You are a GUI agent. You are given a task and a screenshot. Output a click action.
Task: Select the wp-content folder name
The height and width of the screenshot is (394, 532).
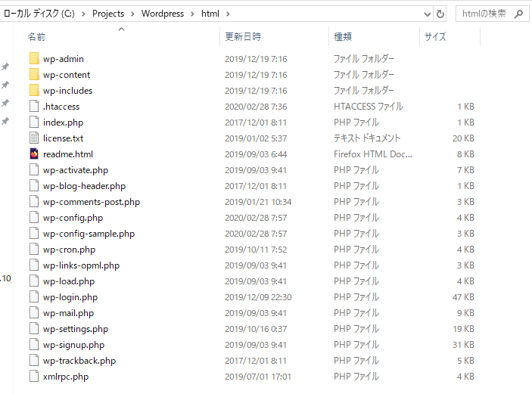click(x=67, y=75)
